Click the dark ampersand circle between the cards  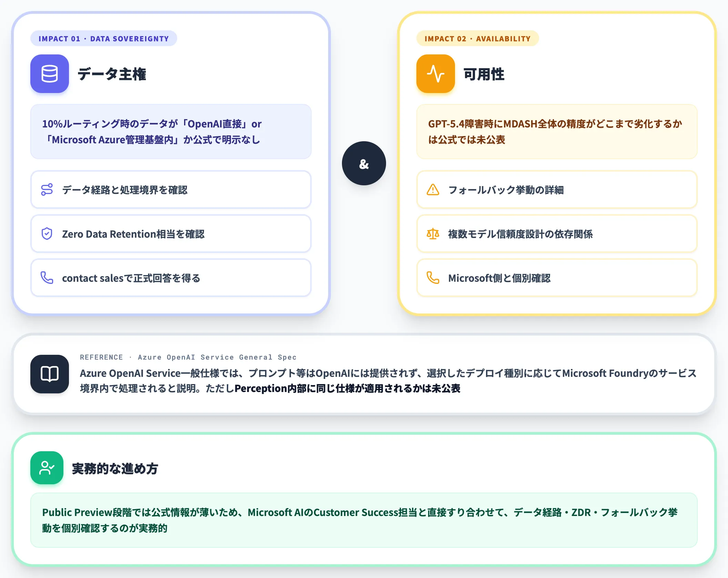[364, 163]
